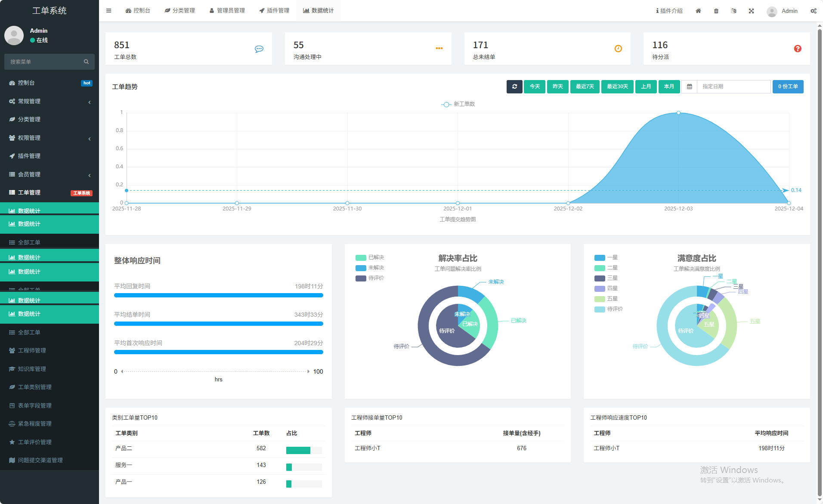The height and width of the screenshot is (504, 823).
Task: Expand the 常规管理 sidebar menu
Action: point(50,101)
